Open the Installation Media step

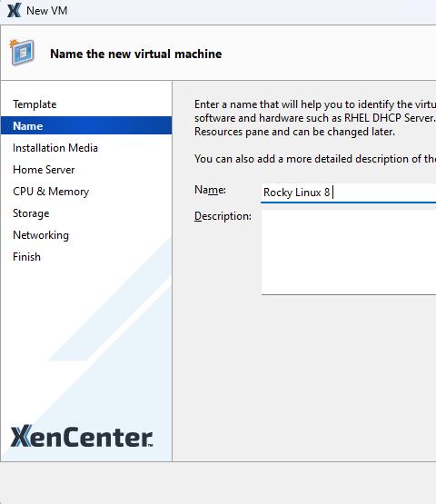click(55, 148)
